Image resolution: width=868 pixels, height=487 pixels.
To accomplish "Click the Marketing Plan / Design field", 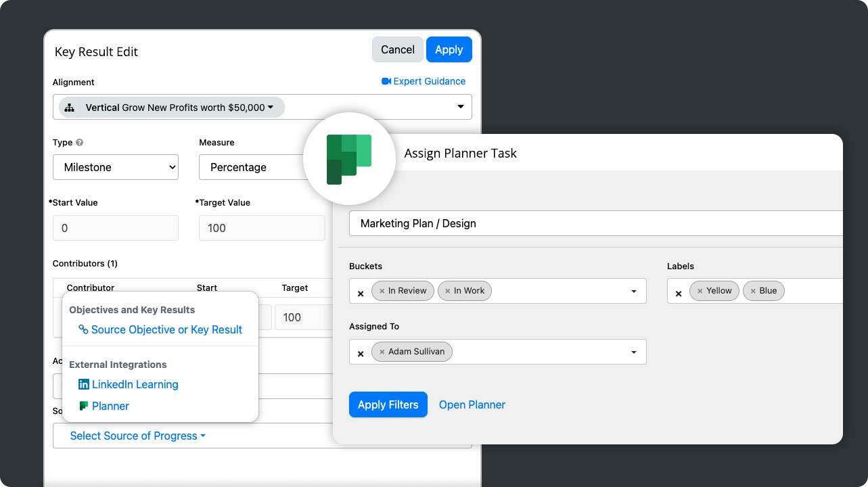I will 595,223.
